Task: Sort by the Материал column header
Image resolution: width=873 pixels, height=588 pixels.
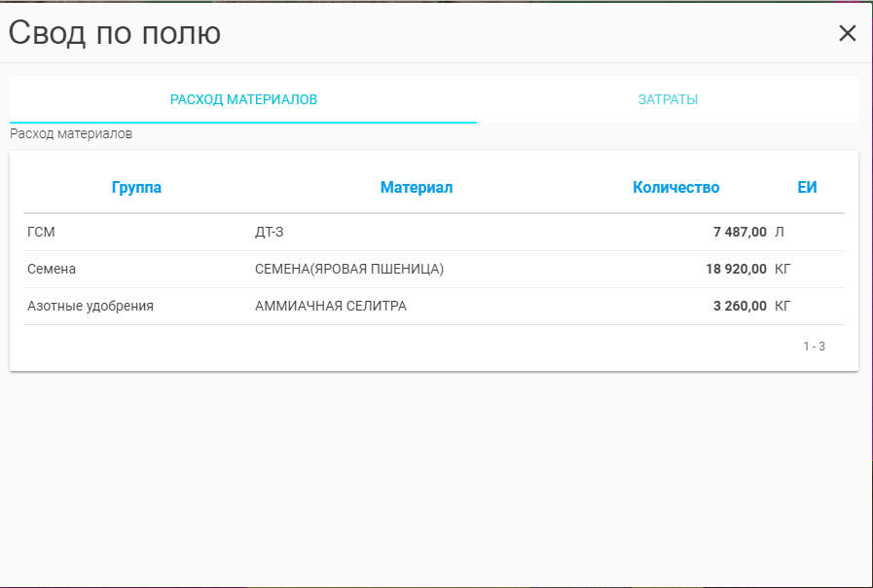Action: point(417,188)
